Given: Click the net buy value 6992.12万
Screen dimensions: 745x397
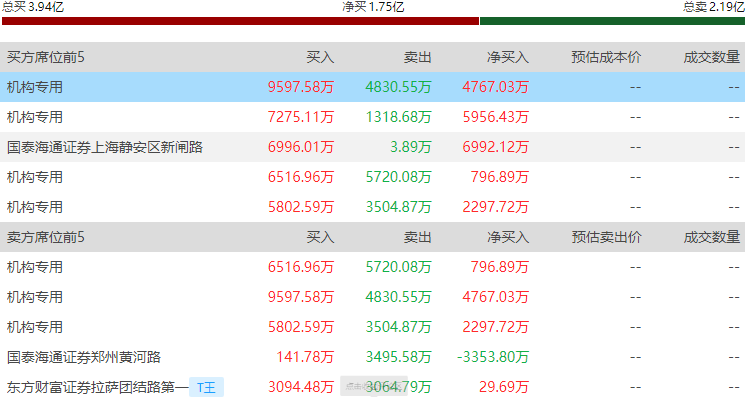Looking at the screenshot, I should pyautogui.click(x=496, y=147).
